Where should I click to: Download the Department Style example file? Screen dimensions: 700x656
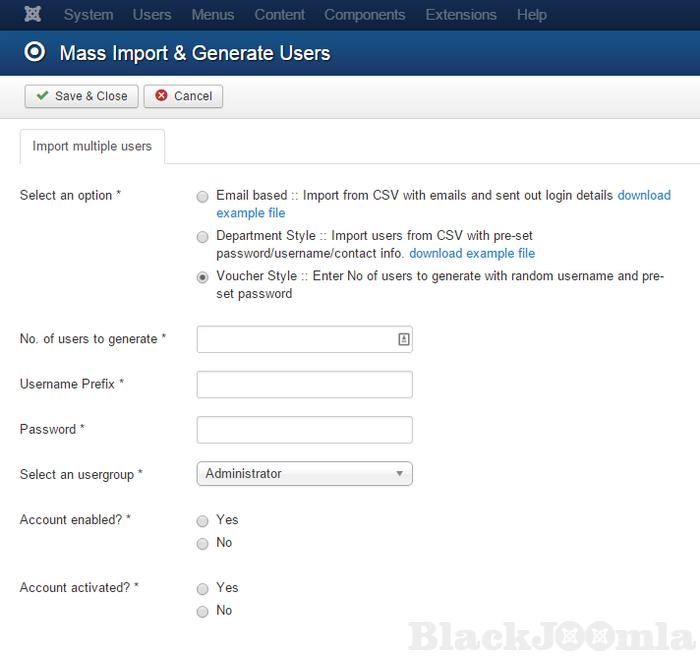pyautogui.click(x=472, y=253)
